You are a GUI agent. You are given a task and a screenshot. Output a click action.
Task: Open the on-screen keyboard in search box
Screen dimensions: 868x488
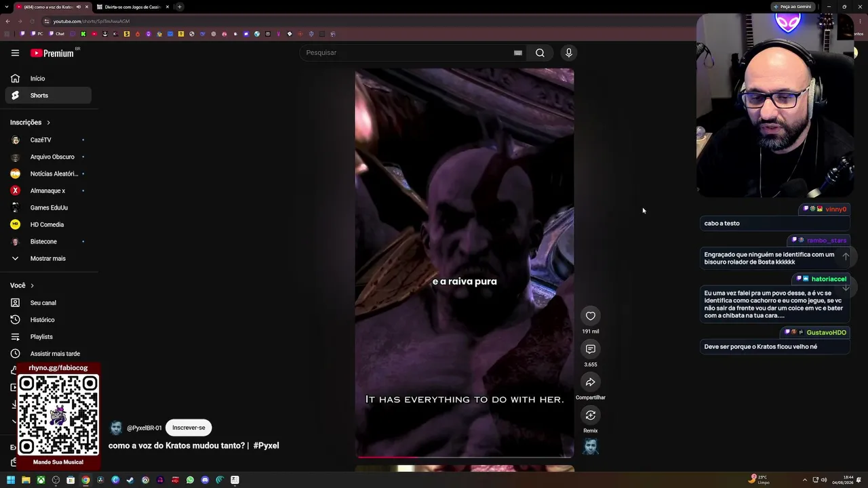click(x=518, y=53)
